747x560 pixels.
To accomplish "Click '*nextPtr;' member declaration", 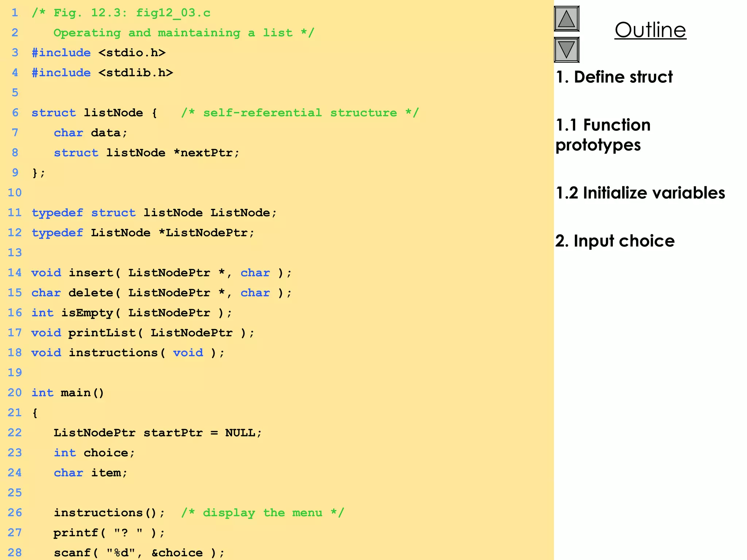I will click(x=206, y=153).
